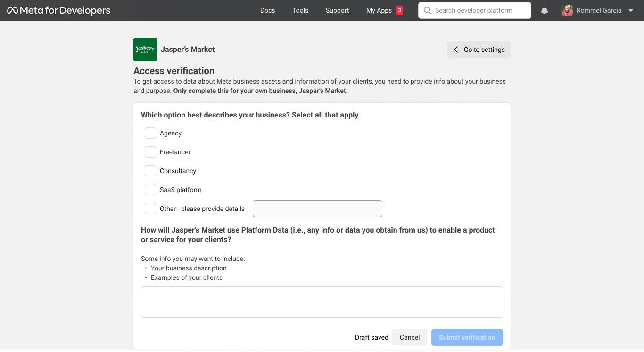Open the Support menu
Viewport: 644px width, 352px height.
pyautogui.click(x=338, y=10)
